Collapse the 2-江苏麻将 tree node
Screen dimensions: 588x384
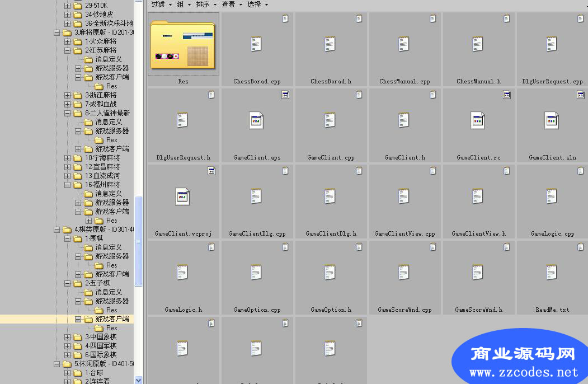tap(67, 51)
